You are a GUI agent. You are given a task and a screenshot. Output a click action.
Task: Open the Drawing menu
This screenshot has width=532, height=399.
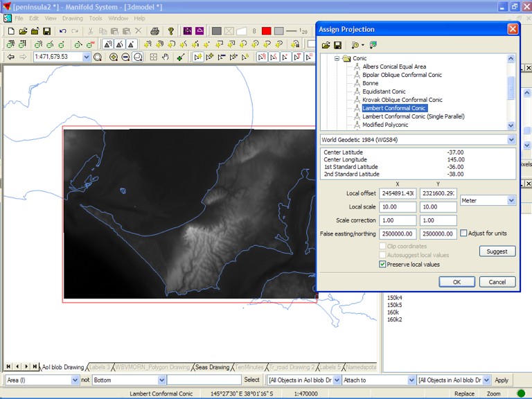point(72,18)
